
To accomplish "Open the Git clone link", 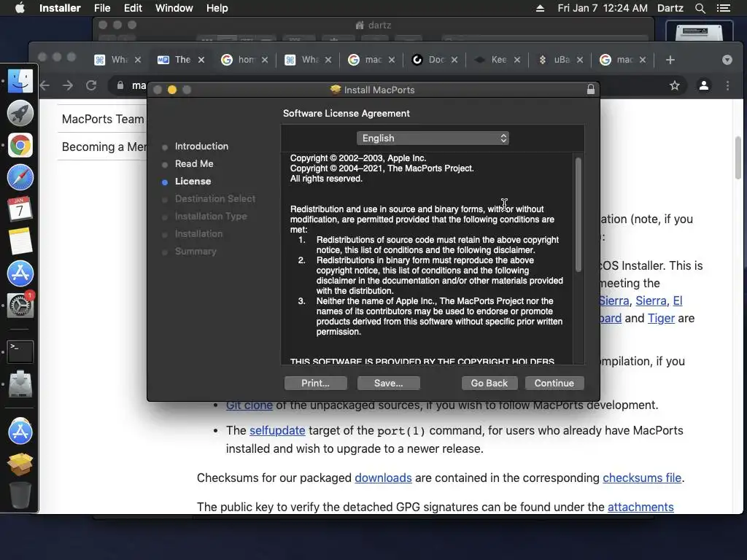I will [249, 405].
